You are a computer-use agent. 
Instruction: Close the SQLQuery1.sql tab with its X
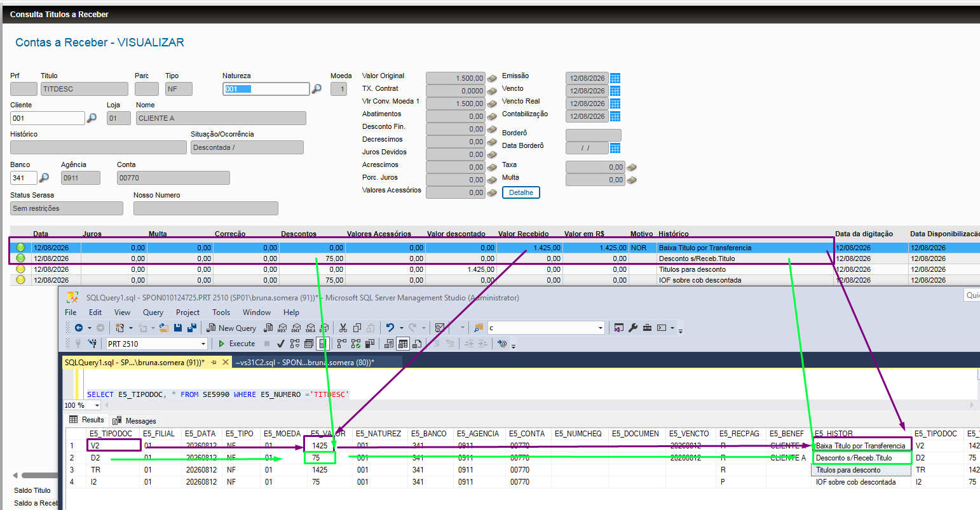225,362
